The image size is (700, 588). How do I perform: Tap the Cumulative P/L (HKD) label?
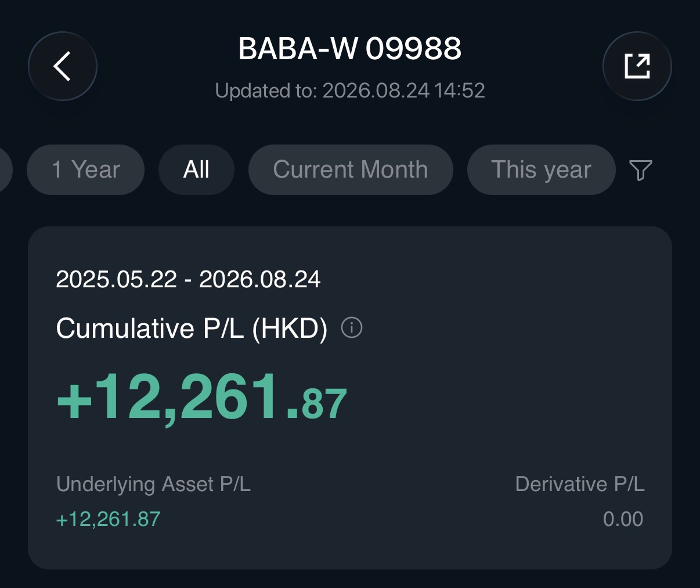(x=192, y=329)
